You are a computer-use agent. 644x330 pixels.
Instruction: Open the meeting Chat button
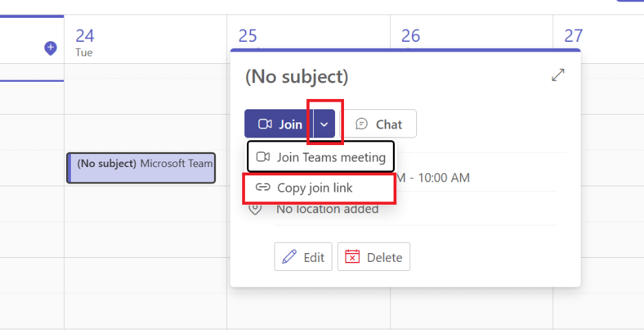pos(378,124)
